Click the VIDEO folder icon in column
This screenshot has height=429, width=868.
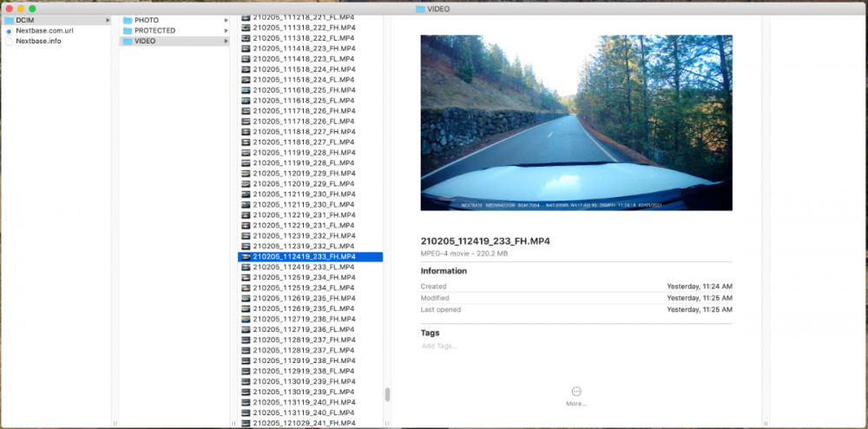pos(127,41)
